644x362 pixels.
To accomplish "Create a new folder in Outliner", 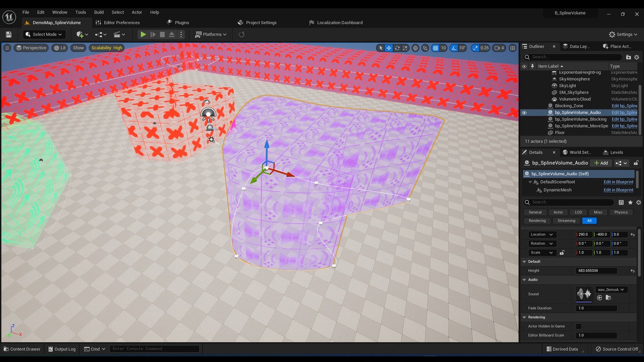I will pyautogui.click(x=628, y=57).
